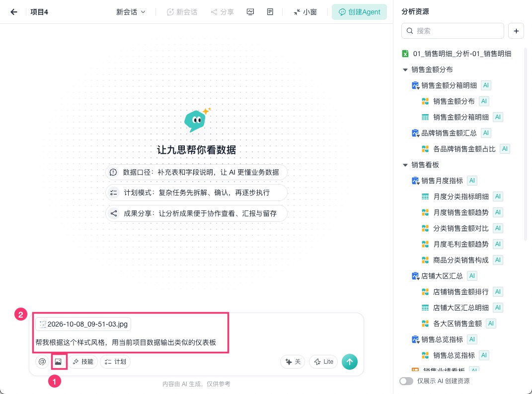Click the document notes icon in top toolbar
Screen dimensions: 532x394
pyautogui.click(x=270, y=12)
